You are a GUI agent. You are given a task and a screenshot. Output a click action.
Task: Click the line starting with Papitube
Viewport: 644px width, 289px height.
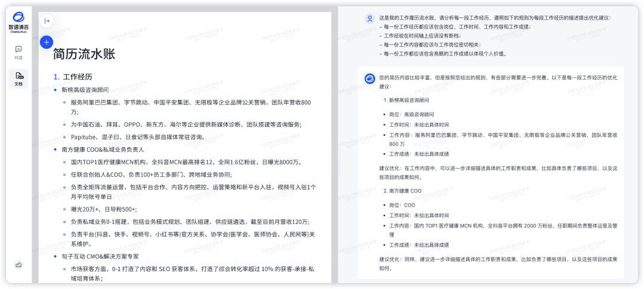pos(137,137)
